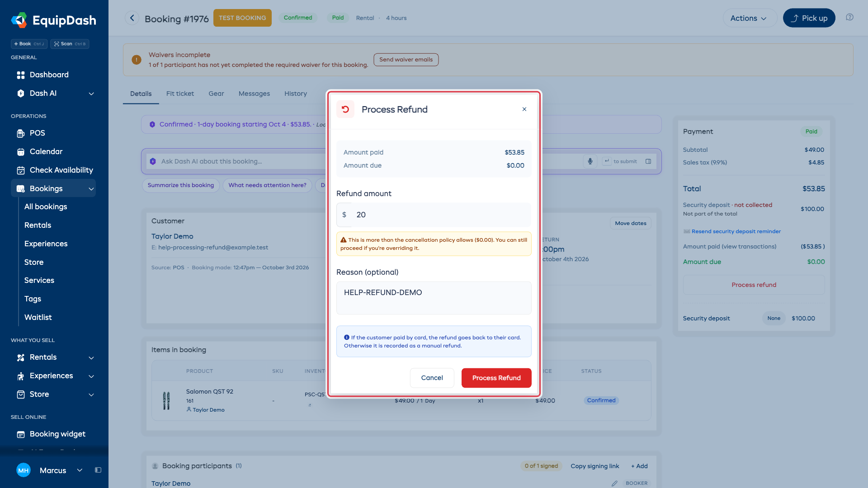The width and height of the screenshot is (868, 488).
Task: Click Copy signing link
Action: 594,466
